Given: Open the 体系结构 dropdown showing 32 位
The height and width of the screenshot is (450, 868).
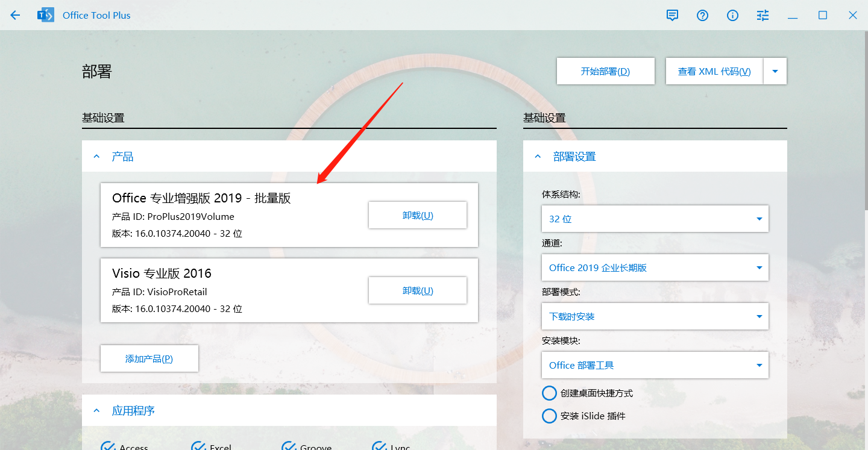Looking at the screenshot, I should (x=655, y=219).
